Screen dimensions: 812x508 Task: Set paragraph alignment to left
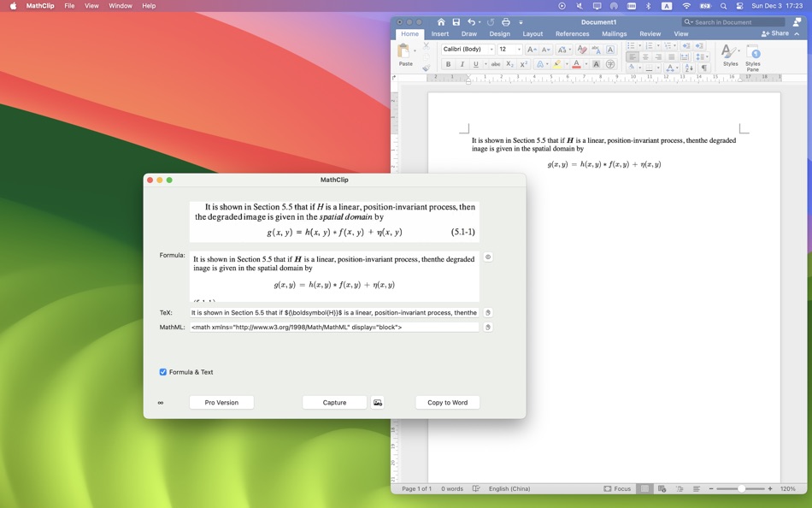point(632,57)
